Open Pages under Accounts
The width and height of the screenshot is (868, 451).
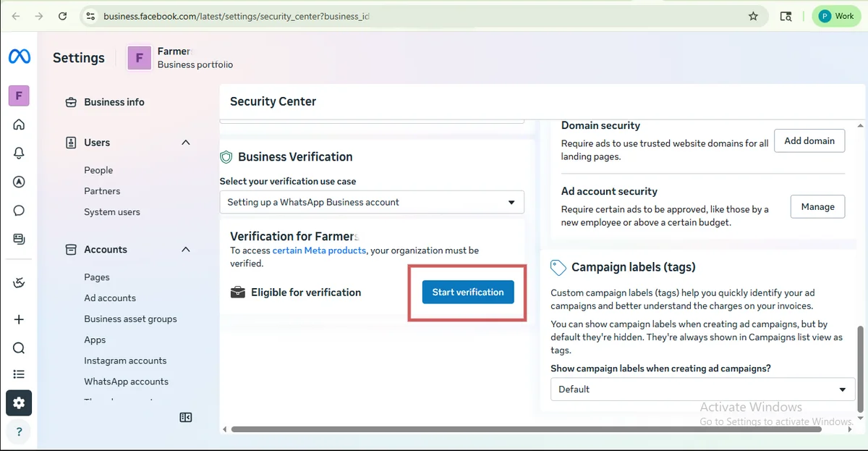97,277
